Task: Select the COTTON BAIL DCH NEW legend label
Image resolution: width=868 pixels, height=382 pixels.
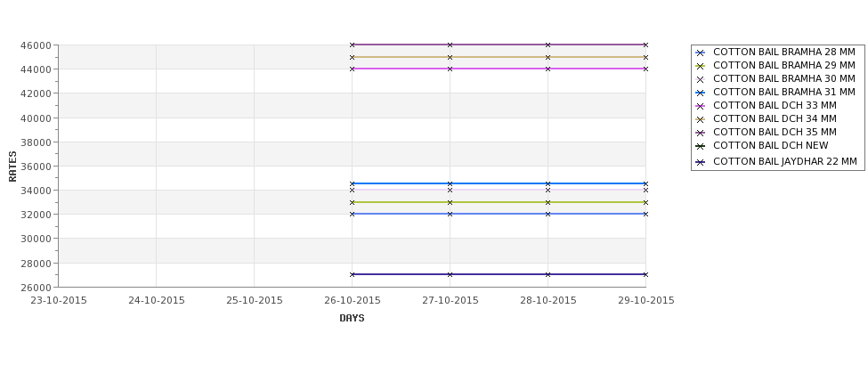Action: pos(771,146)
